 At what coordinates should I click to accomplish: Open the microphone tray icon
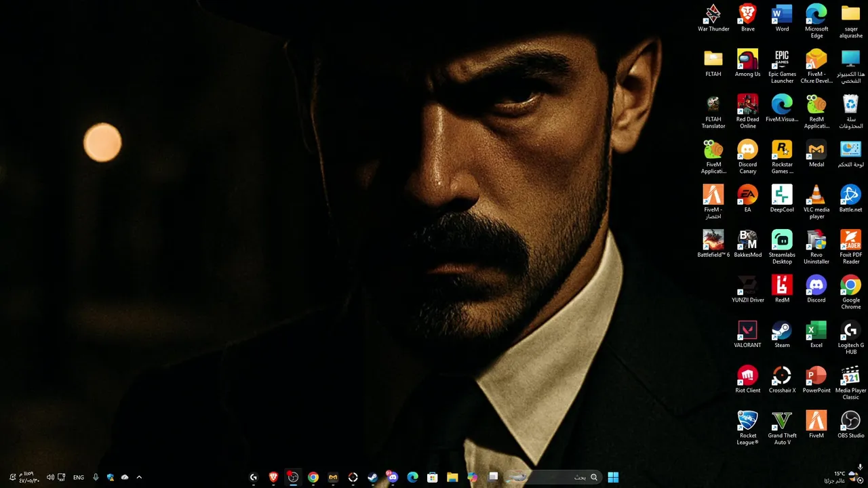coord(96,477)
